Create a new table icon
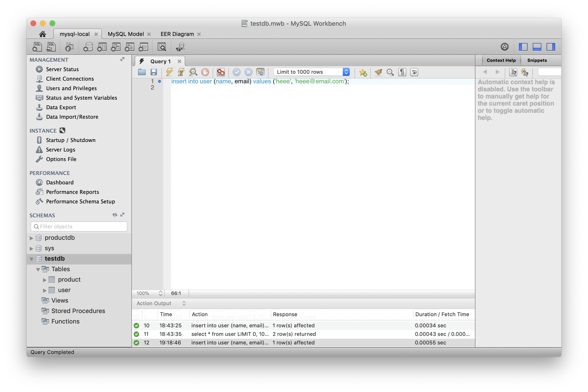The width and height of the screenshot is (588, 392). (102, 47)
